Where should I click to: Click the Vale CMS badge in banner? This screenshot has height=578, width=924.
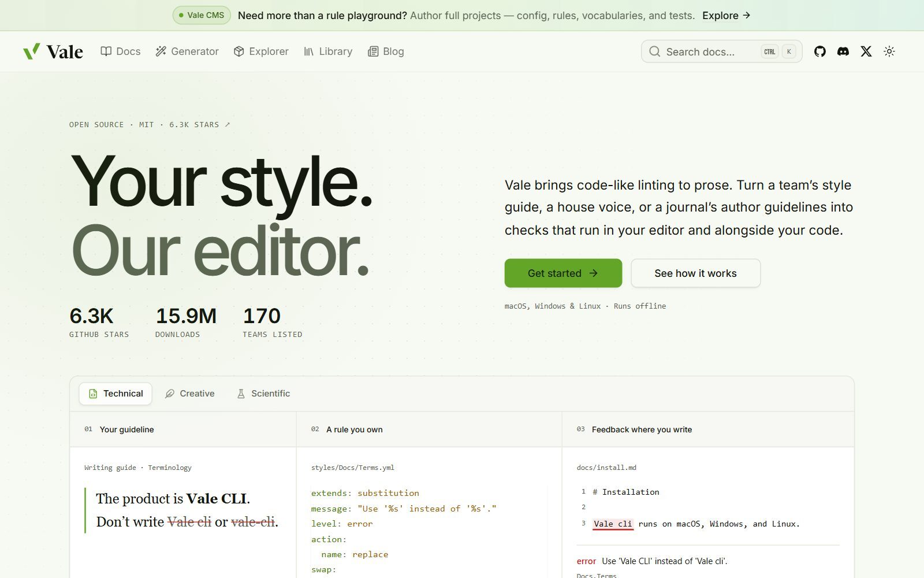202,15
